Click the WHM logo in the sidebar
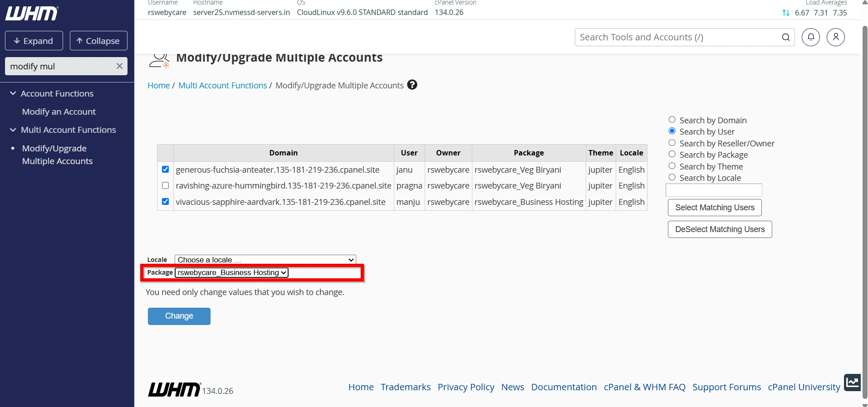The width and height of the screenshot is (868, 407). tap(32, 14)
